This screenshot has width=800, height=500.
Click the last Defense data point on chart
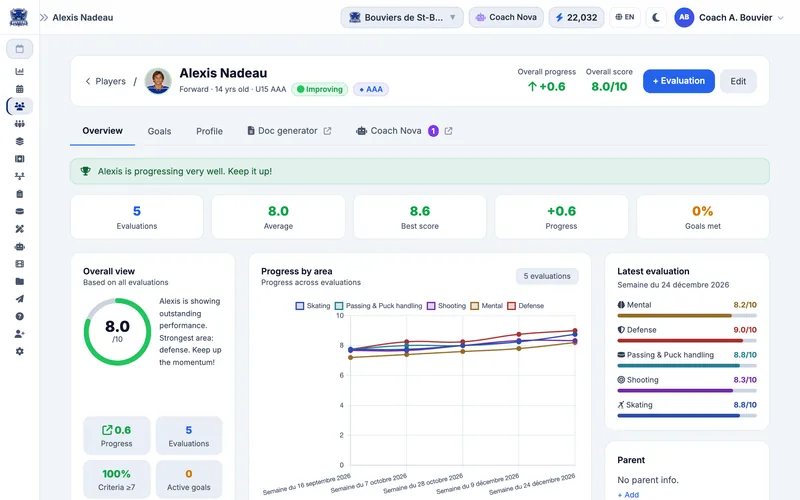(x=575, y=331)
